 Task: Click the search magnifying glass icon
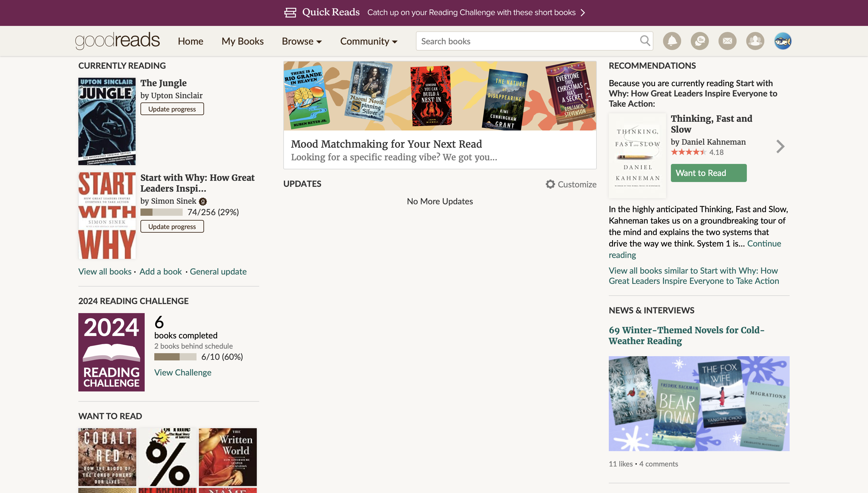tap(645, 41)
